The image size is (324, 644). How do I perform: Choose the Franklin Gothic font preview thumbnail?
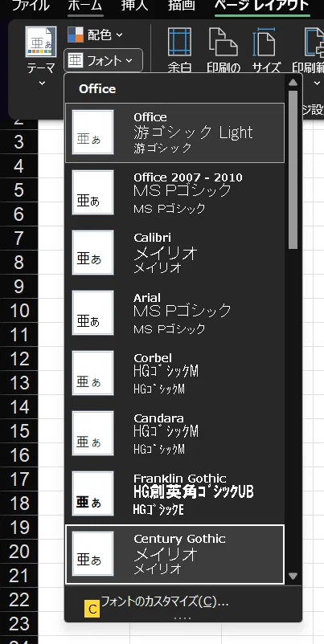[x=93, y=494]
